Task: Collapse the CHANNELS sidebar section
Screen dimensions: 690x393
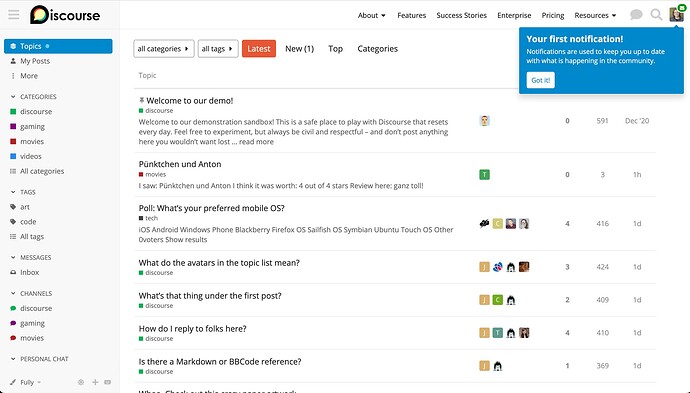Action: pyautogui.click(x=31, y=294)
